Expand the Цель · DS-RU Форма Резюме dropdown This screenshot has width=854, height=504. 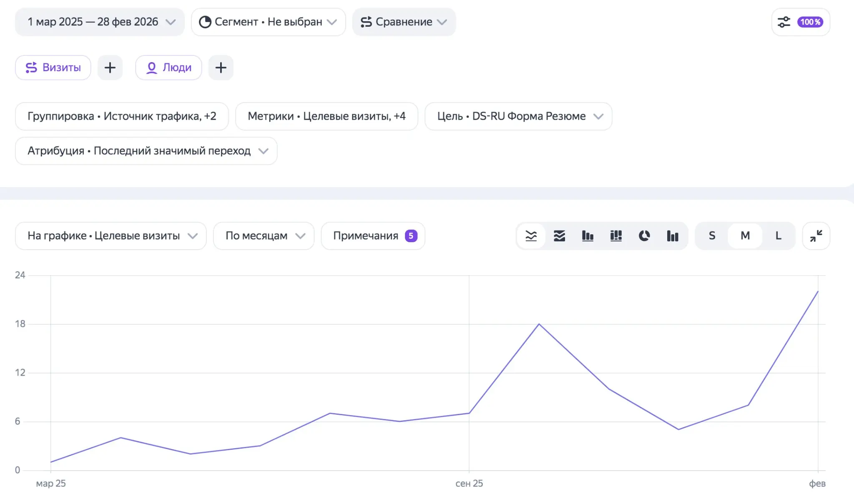click(x=518, y=116)
